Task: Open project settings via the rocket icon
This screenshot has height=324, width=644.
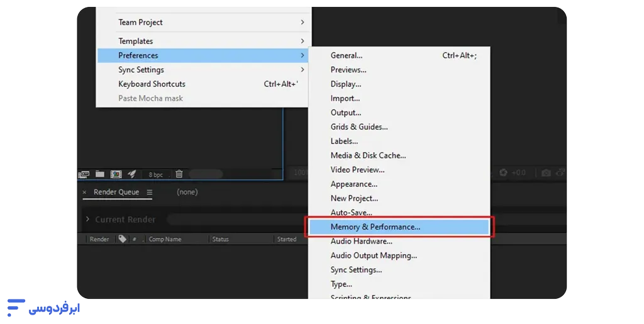Action: (132, 174)
